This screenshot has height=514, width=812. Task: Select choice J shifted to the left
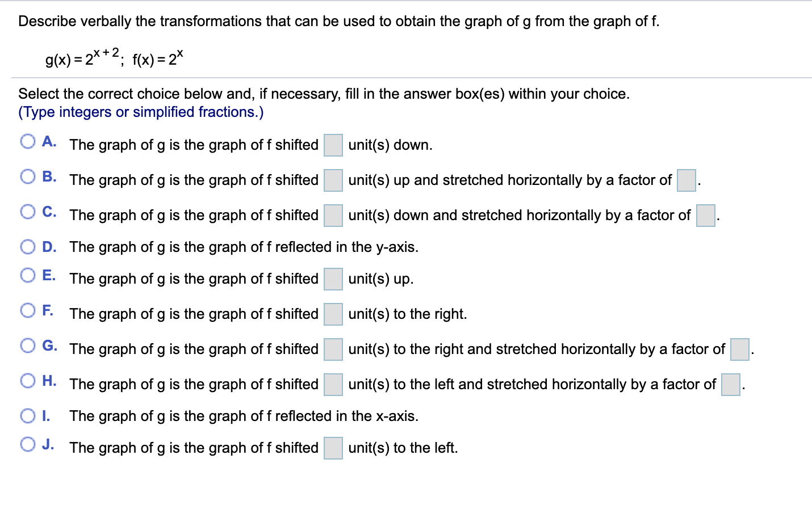27,444
